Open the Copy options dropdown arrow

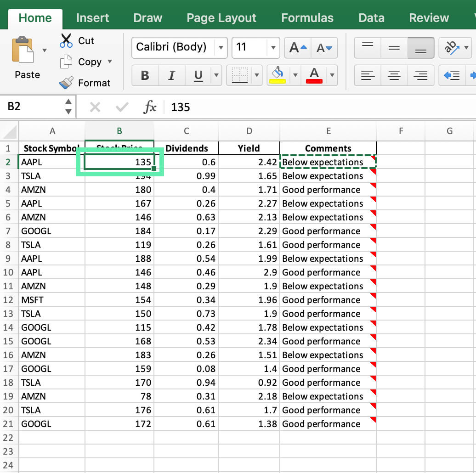pyautogui.click(x=110, y=62)
